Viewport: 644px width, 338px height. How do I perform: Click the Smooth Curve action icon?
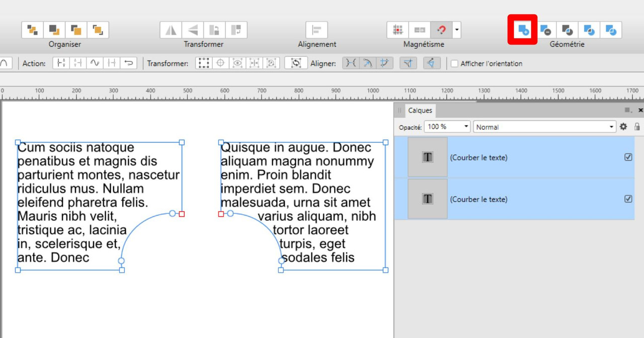click(95, 63)
